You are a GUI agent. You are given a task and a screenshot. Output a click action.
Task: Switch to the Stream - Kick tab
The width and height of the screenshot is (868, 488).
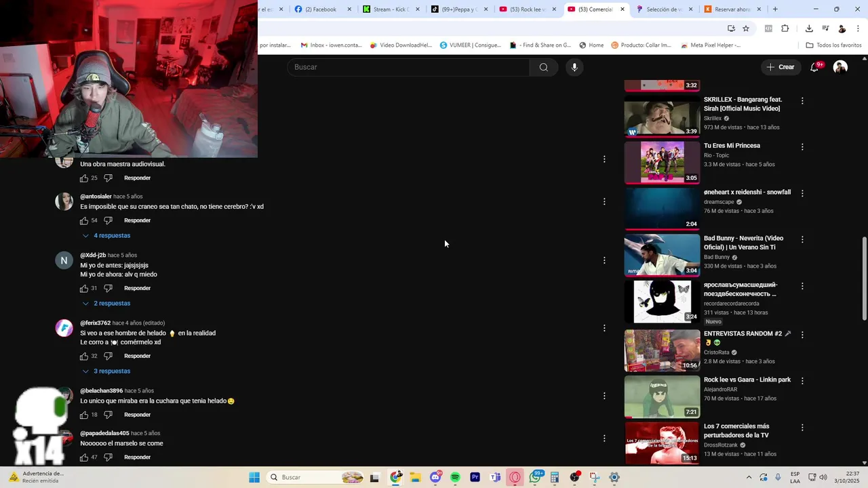(391, 9)
